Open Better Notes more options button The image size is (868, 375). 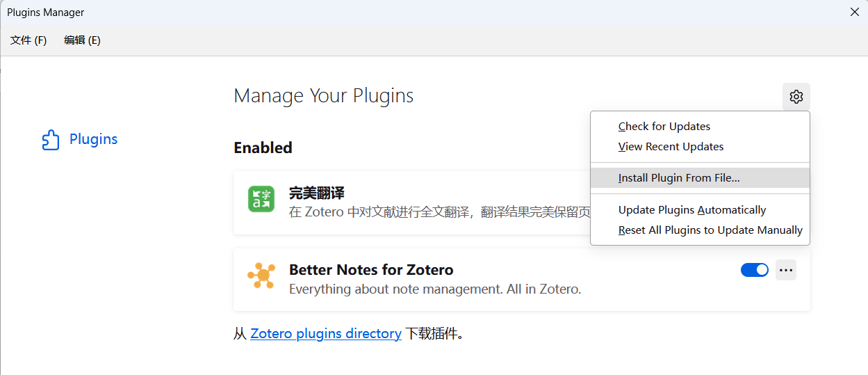[x=786, y=270]
